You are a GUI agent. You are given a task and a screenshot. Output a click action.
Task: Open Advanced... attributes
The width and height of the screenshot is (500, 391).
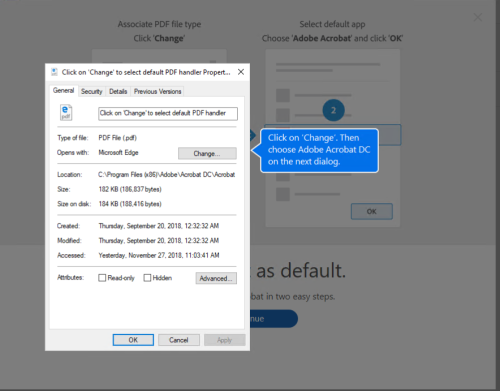pyautogui.click(x=216, y=278)
